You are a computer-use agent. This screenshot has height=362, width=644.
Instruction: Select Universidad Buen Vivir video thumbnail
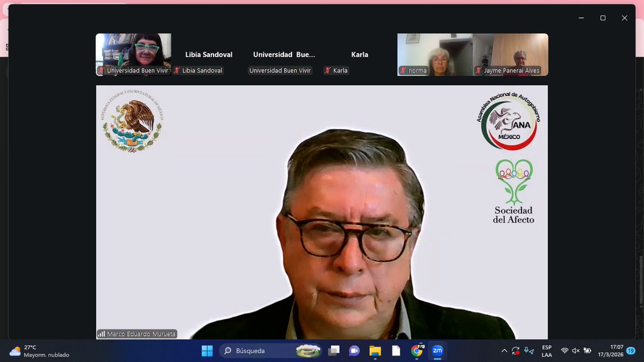134,54
